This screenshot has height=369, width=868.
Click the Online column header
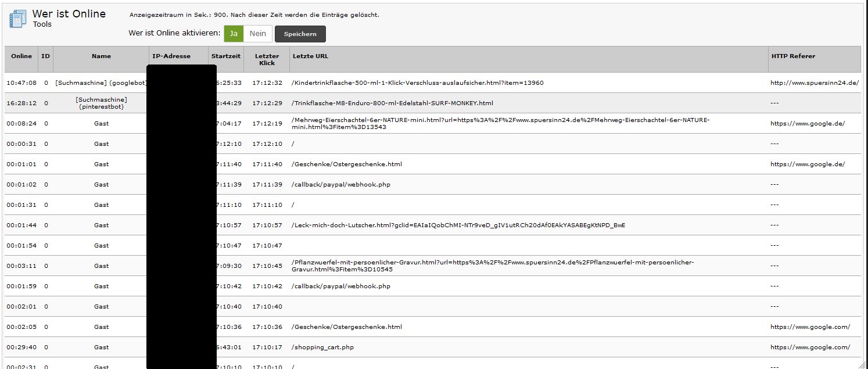point(21,56)
